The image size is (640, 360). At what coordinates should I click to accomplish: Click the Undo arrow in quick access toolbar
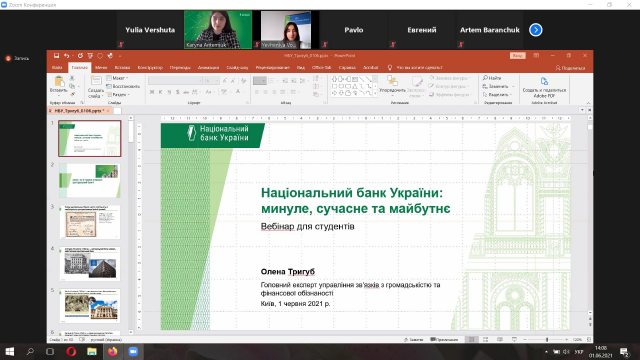(x=67, y=56)
